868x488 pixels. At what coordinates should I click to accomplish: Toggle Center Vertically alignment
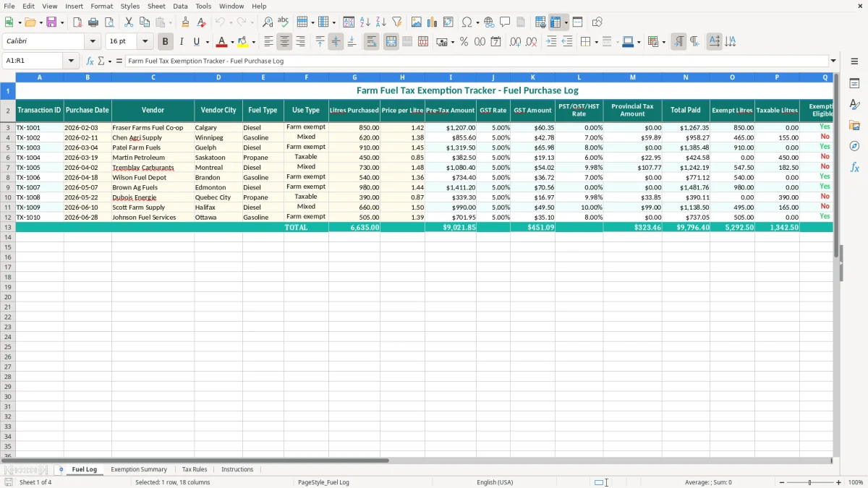(x=336, y=42)
